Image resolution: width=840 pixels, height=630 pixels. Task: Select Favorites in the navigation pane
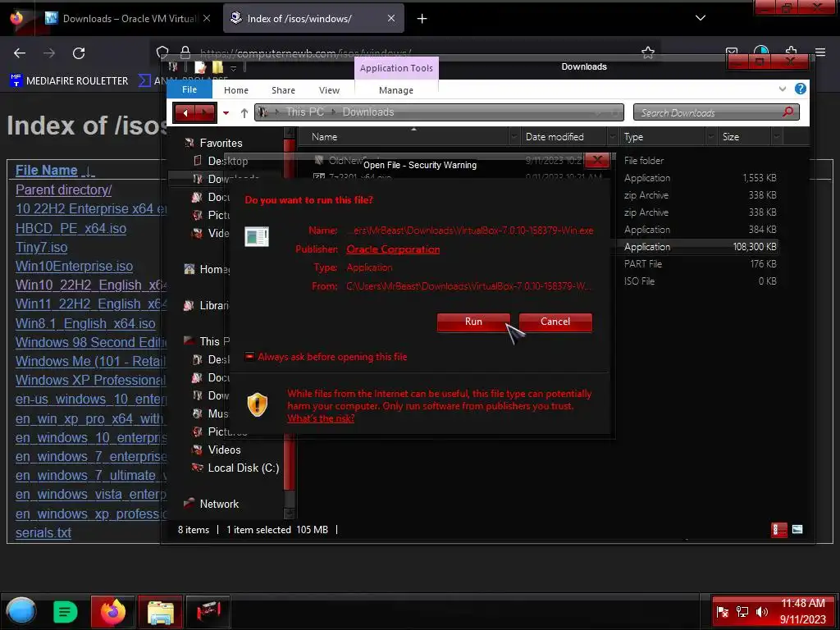coord(221,143)
